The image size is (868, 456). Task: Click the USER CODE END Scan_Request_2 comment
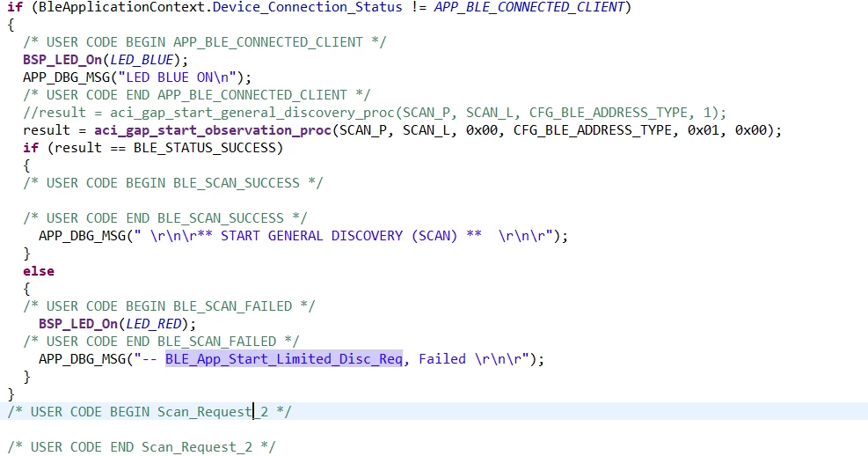coord(142,447)
